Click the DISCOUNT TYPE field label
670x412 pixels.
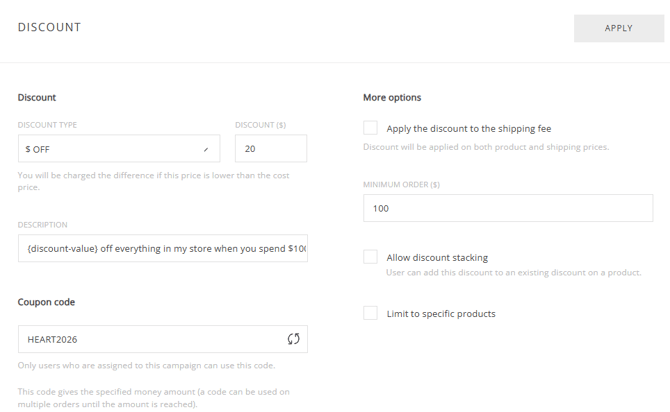click(x=47, y=125)
